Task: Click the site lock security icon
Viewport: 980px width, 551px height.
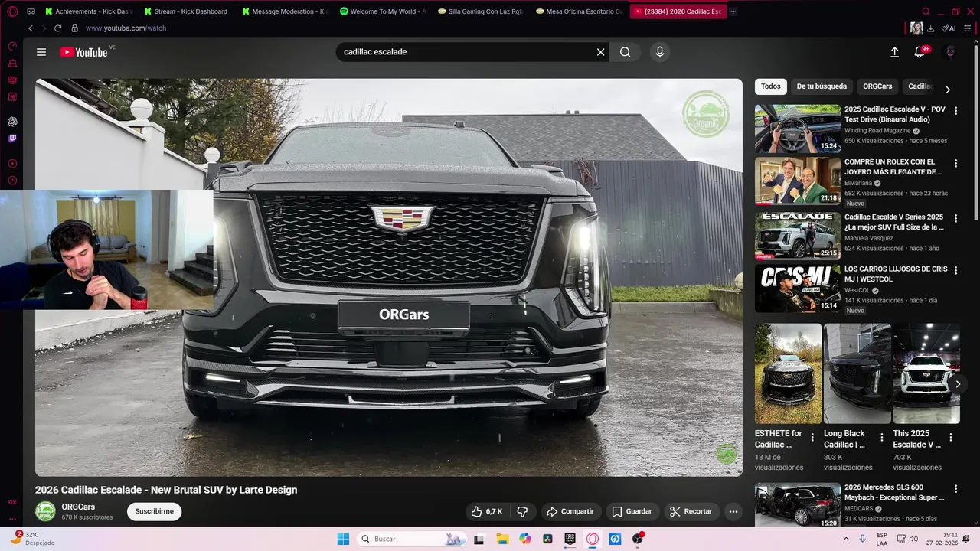Action: coord(74,28)
